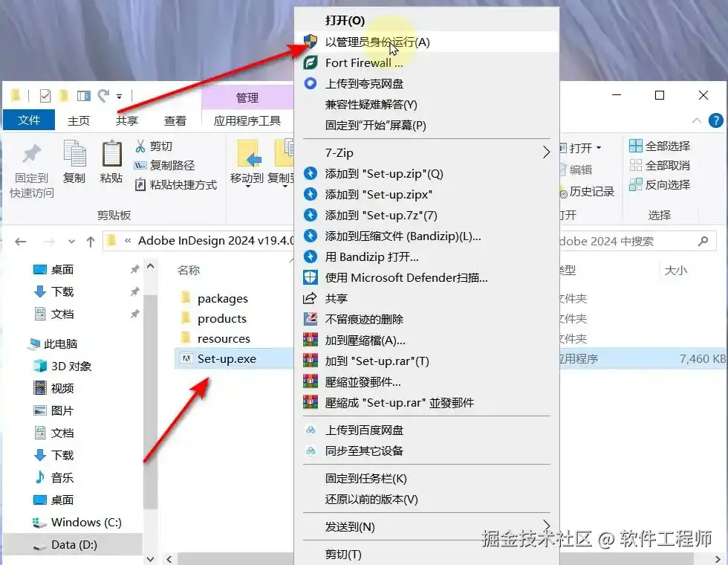Click the secure delete icon (不留痕迹的删除)

pos(311,319)
